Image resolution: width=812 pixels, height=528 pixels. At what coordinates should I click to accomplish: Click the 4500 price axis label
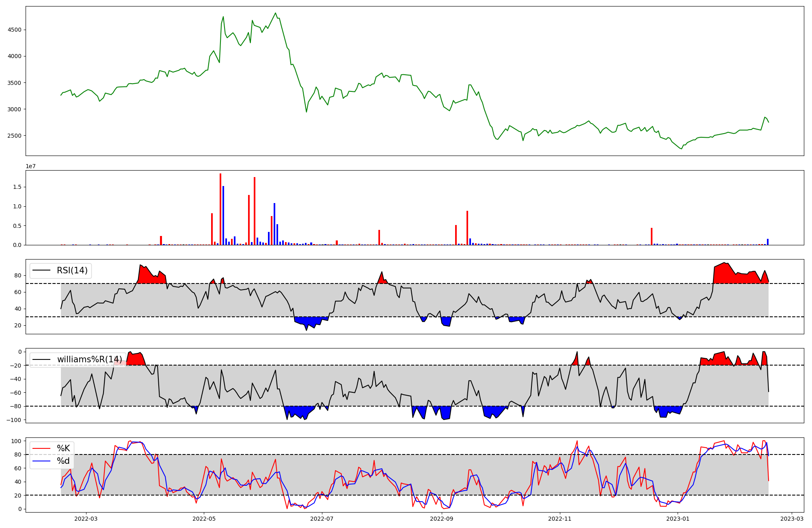click(x=14, y=30)
